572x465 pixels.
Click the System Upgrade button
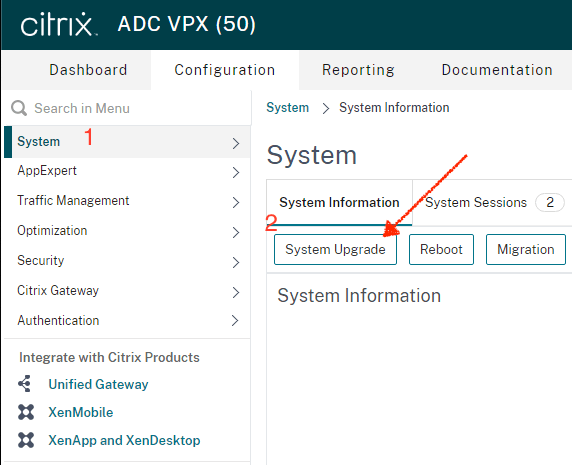(335, 249)
